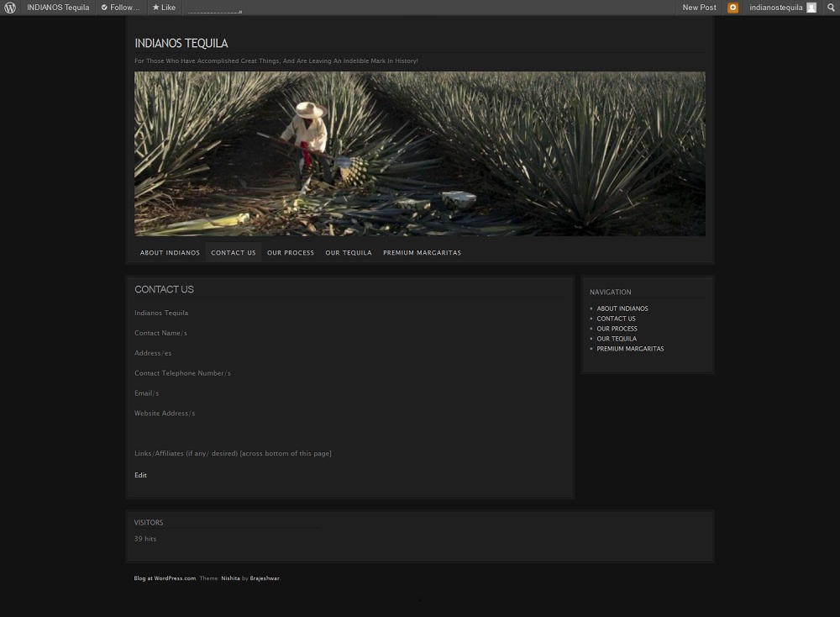
Task: Expand the INDIANOS Tequila site admin menu
Action: pyautogui.click(x=58, y=8)
